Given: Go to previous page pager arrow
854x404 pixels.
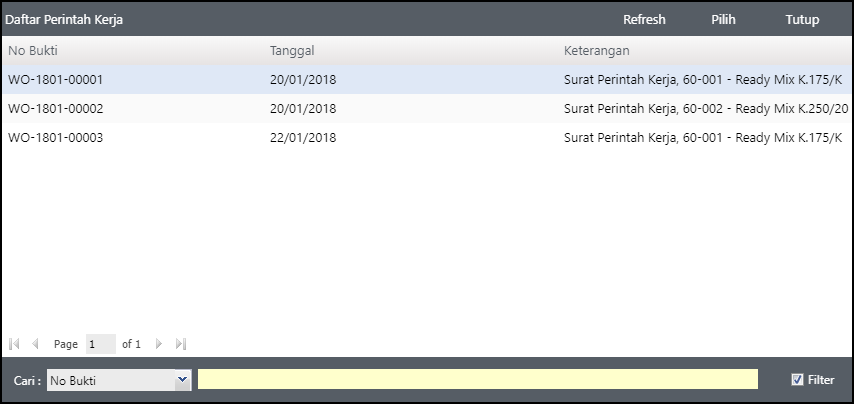Looking at the screenshot, I should click(36, 344).
